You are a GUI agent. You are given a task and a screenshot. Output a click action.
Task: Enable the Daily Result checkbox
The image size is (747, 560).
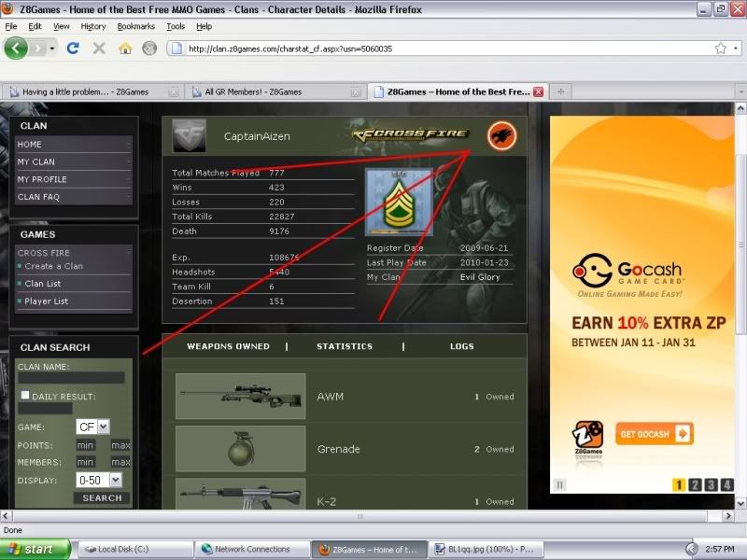[25, 396]
